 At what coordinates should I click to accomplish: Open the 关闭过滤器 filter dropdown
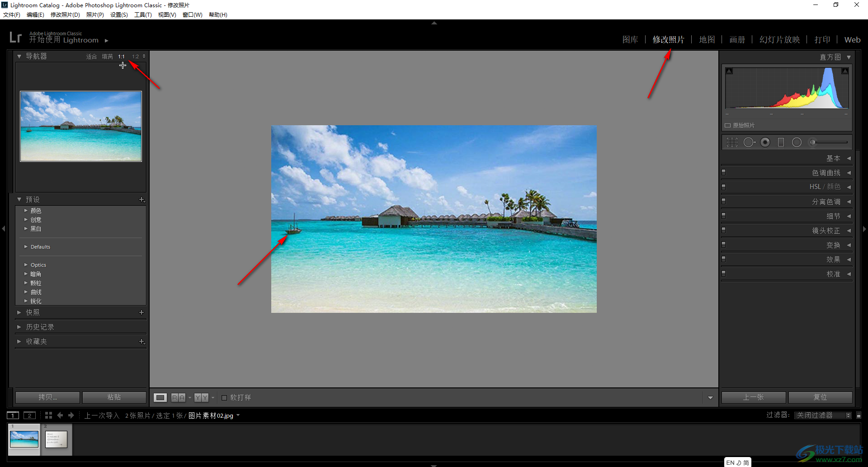click(x=823, y=415)
